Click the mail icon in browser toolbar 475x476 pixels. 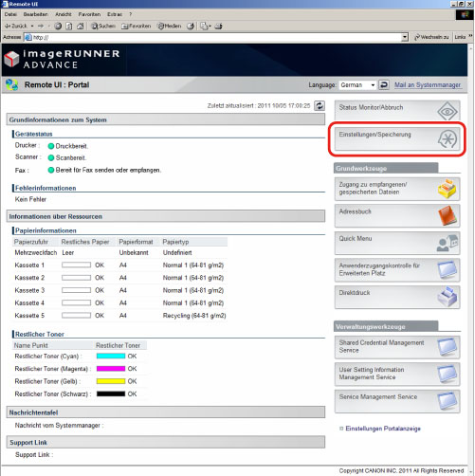(206, 26)
